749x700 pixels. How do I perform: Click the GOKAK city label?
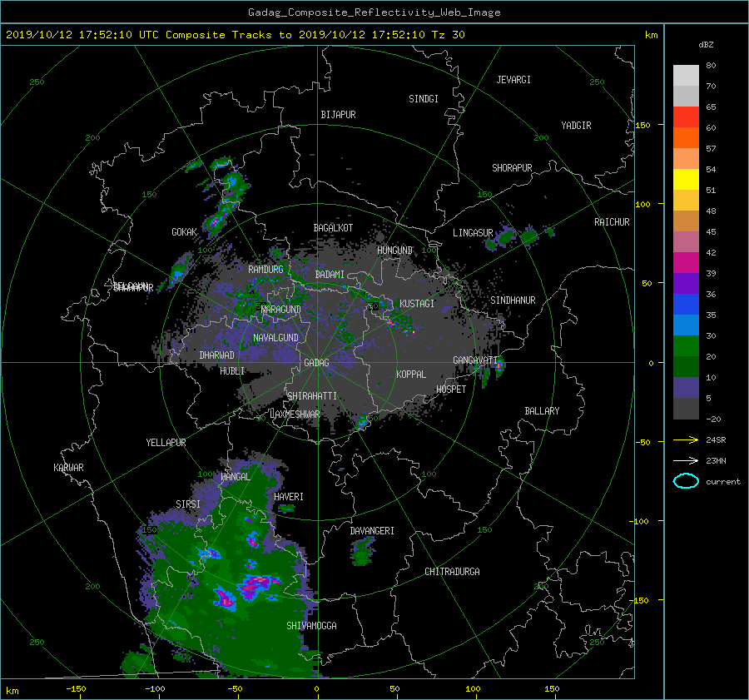[x=185, y=232]
